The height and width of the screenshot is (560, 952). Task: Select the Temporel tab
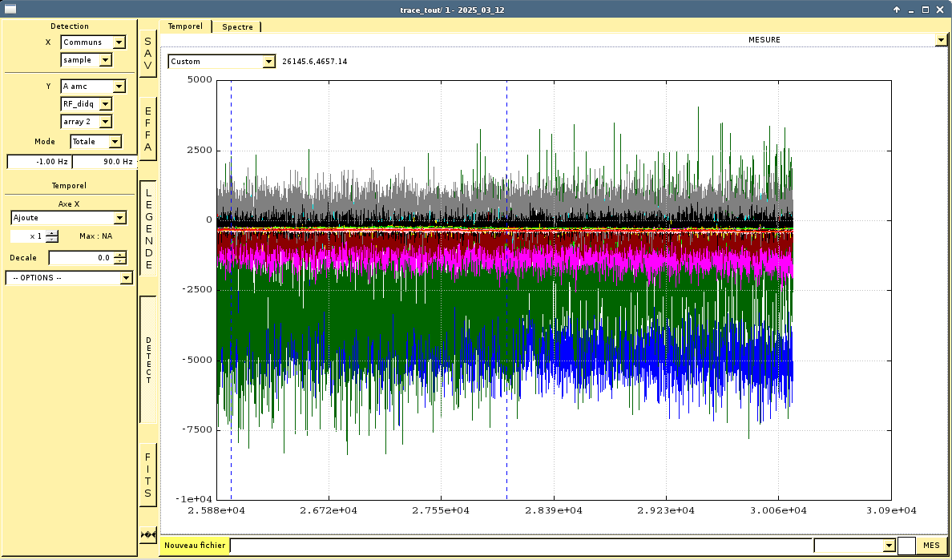(185, 26)
